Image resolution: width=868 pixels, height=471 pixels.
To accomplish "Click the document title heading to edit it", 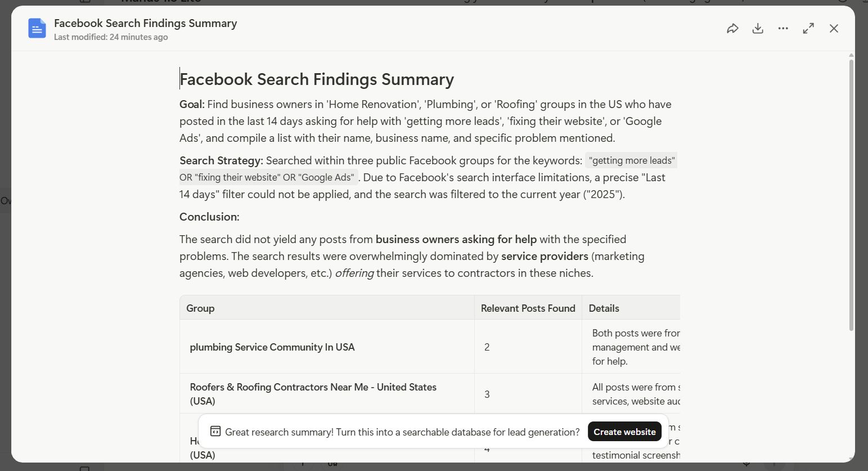I will click(317, 79).
